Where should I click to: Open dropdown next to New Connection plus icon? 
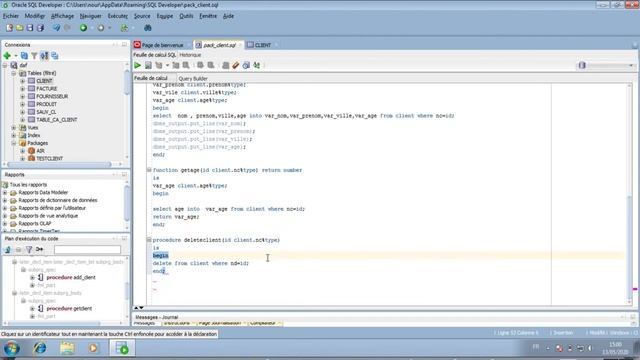[x=16, y=56]
